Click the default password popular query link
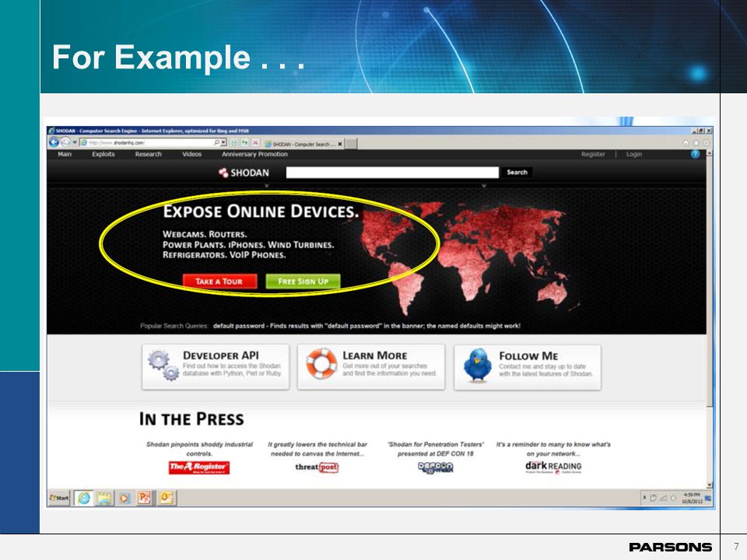Viewport: 747px width, 560px height. [x=366, y=326]
